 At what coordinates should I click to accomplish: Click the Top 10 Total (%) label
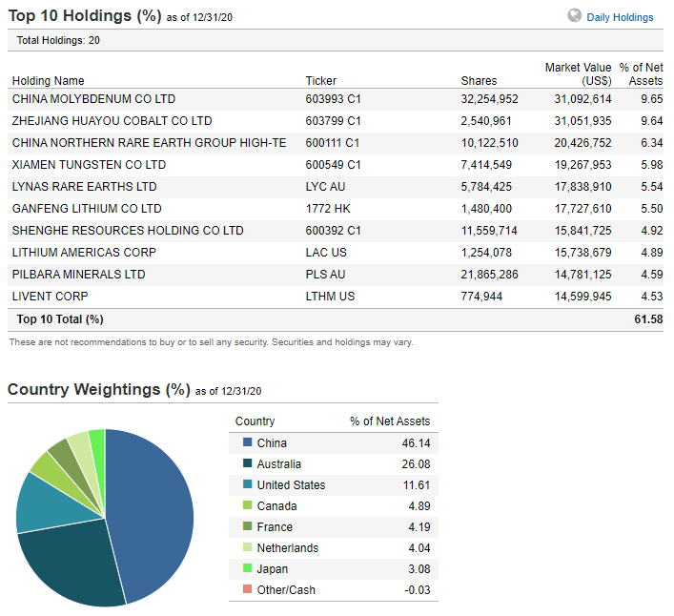60,318
